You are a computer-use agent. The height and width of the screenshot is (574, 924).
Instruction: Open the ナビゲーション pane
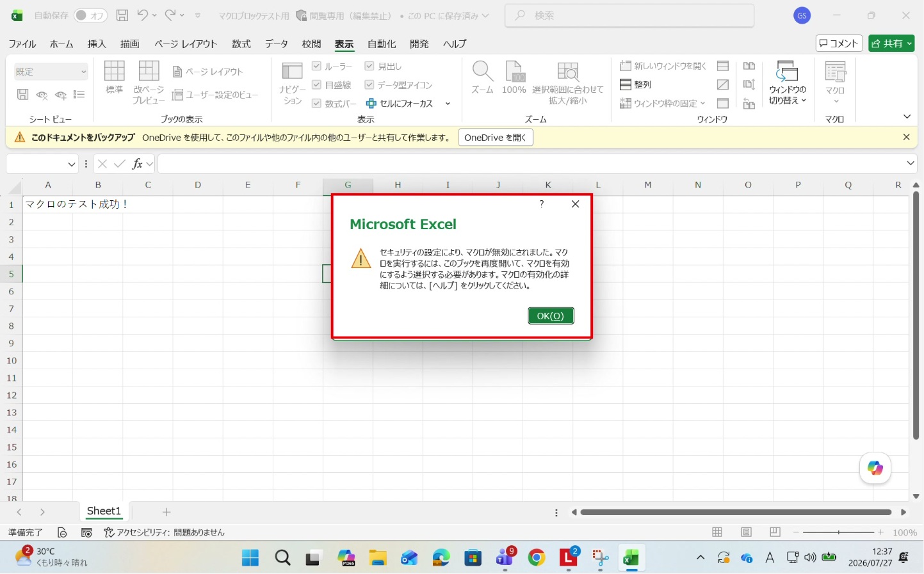pos(292,83)
